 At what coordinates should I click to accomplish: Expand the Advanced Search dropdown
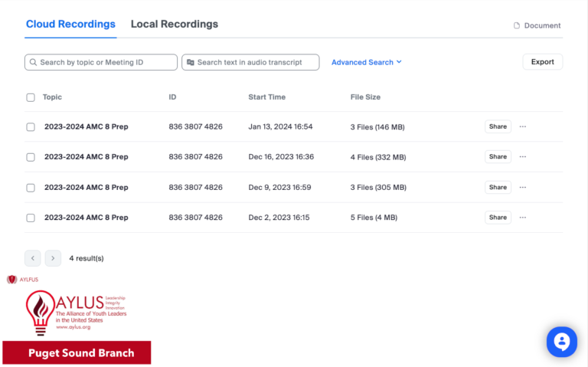367,62
